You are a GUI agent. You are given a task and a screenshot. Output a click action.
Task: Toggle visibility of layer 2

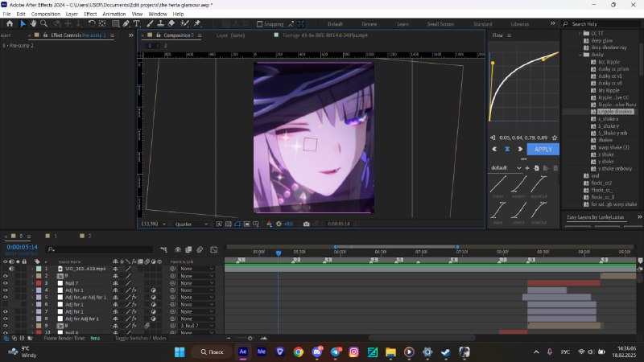[x=6, y=276]
